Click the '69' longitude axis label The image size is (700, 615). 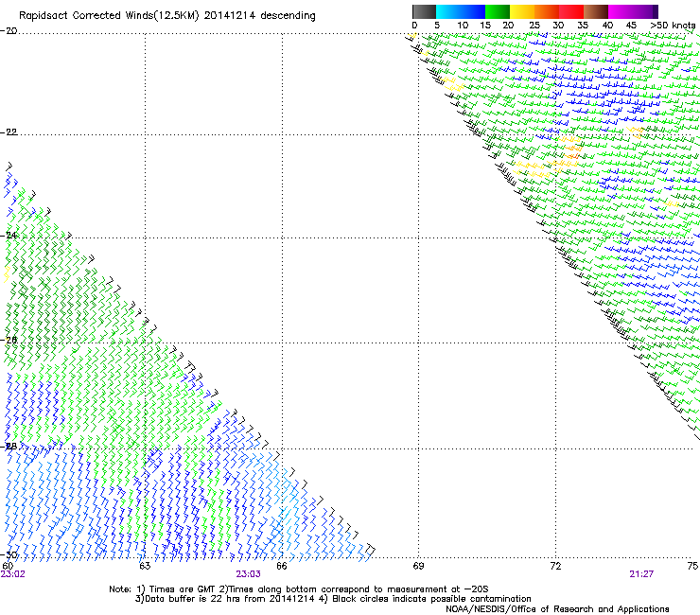418,566
